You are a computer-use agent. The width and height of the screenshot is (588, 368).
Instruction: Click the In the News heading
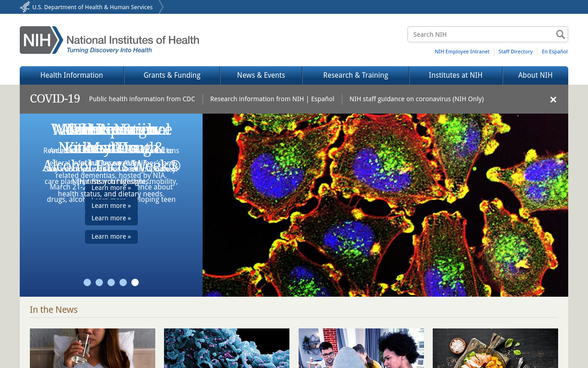pos(54,310)
